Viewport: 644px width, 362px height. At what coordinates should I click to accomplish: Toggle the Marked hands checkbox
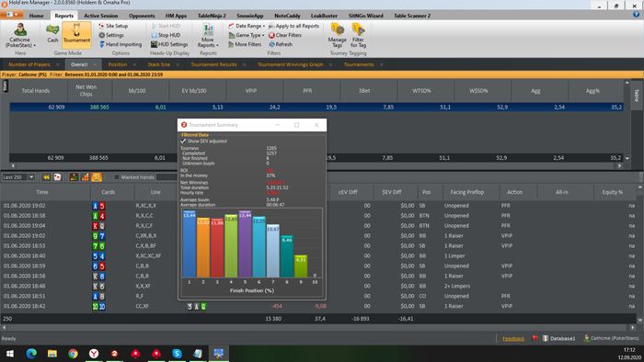[x=117, y=177]
